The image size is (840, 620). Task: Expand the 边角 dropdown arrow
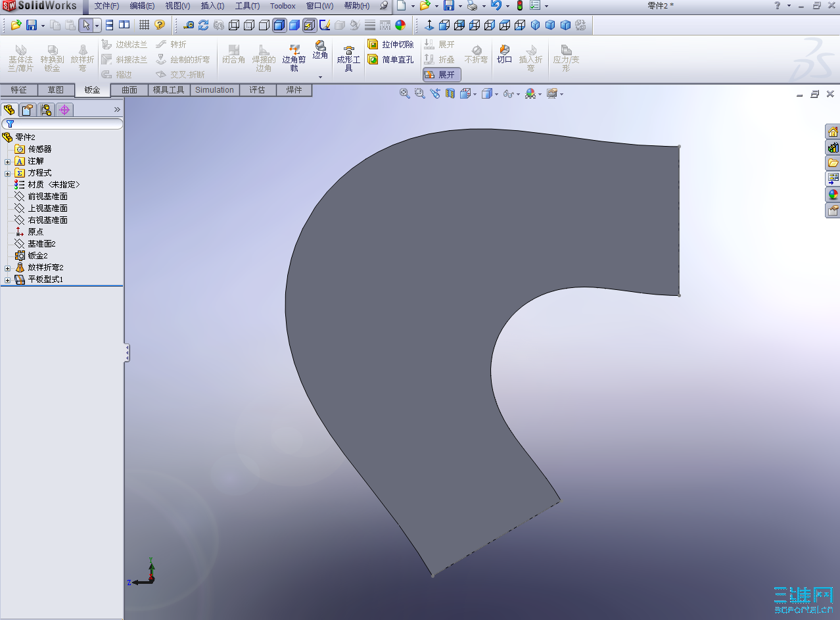click(x=320, y=77)
